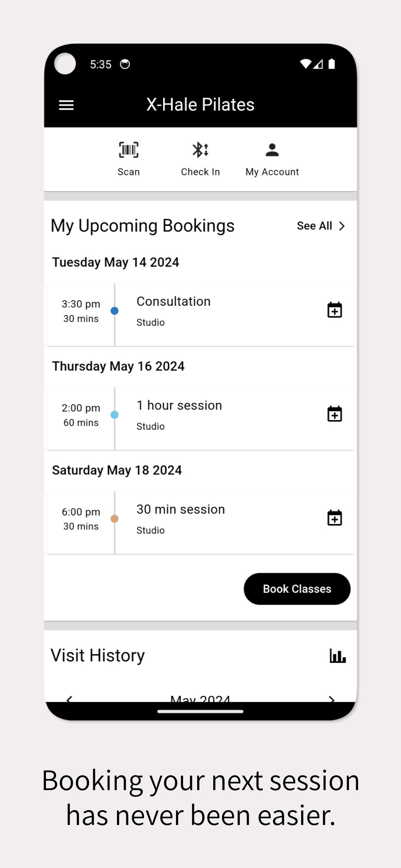Tap the battery icon in status bar
Viewport: 401px width, 868px height.
point(332,64)
